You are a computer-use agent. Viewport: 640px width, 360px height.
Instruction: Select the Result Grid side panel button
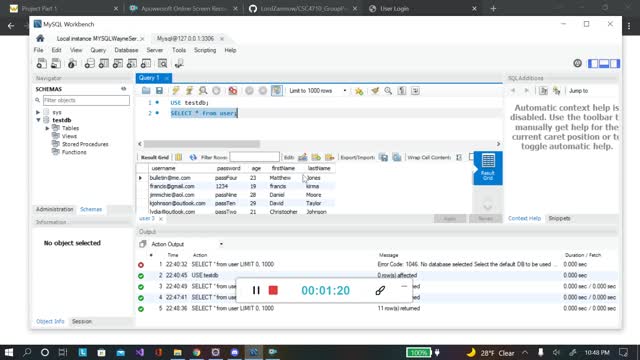tap(488, 168)
